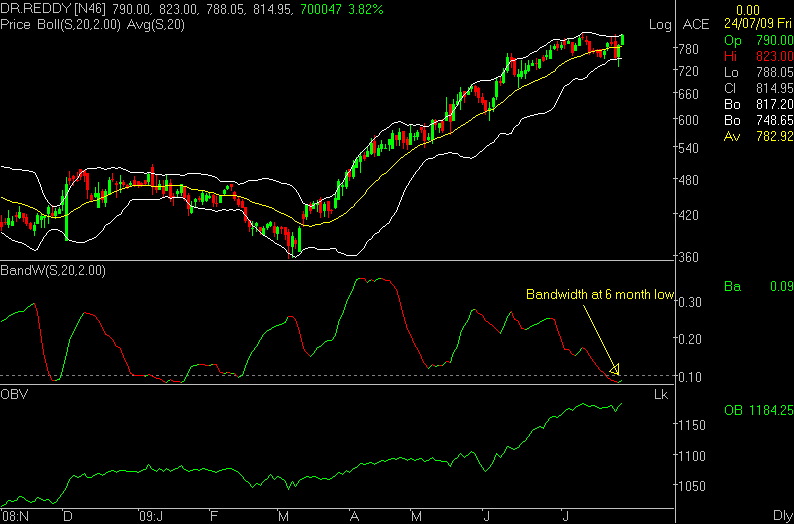The height and width of the screenshot is (524, 794).
Task: Click the 3.82% change value
Action: [366, 9]
